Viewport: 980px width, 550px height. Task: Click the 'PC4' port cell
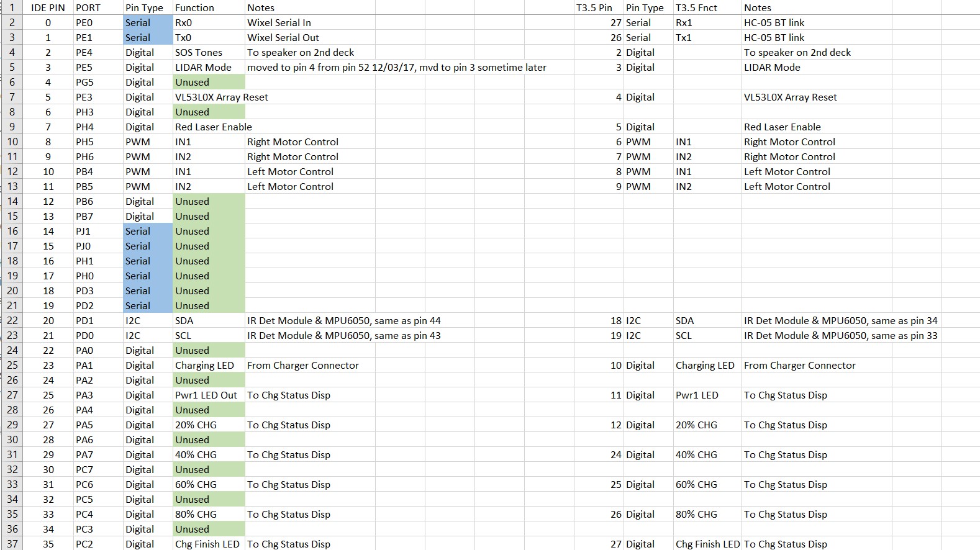point(98,514)
